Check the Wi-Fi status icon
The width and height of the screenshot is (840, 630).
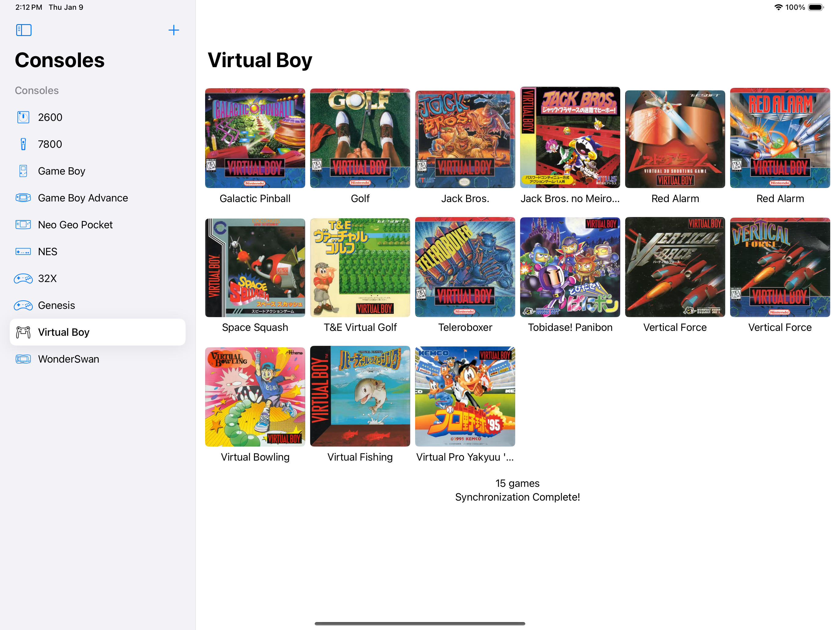point(778,7)
